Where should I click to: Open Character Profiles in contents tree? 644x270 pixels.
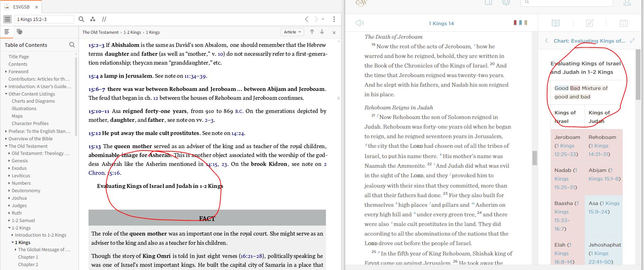30,123
